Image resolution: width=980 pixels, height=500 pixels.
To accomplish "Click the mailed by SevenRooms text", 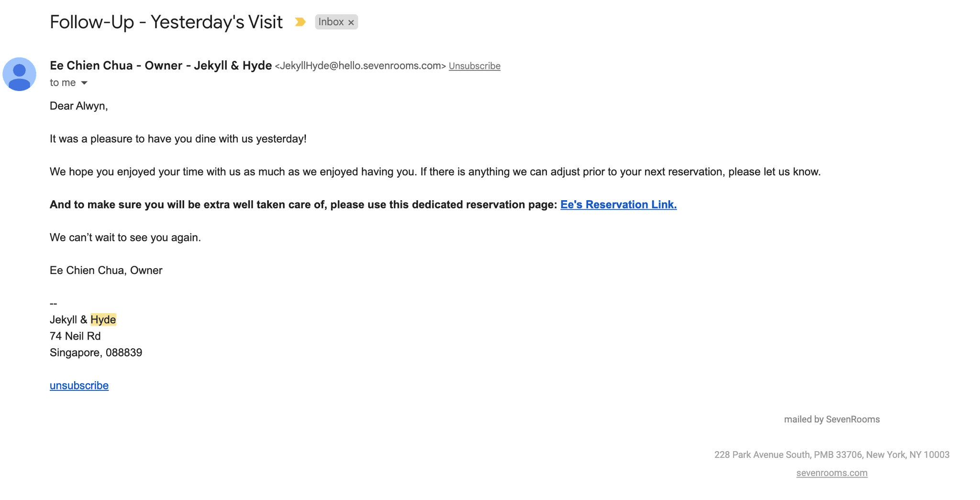I will (x=832, y=420).
